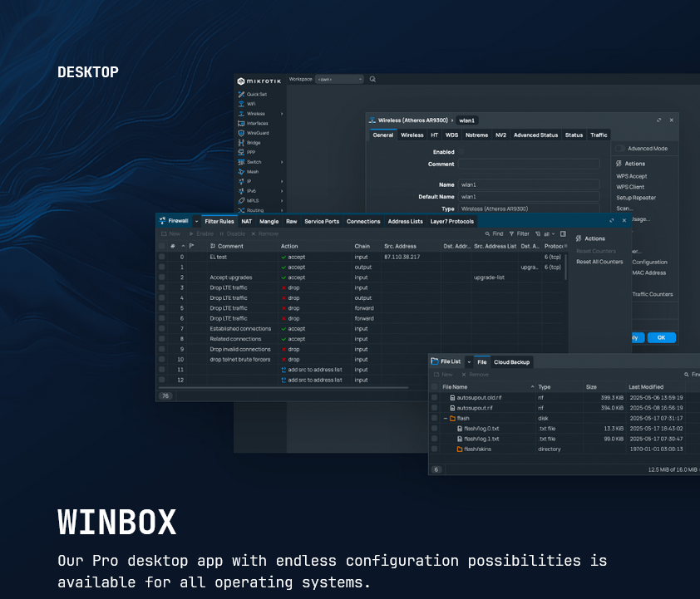The image size is (700, 599).
Task: Open Quick Set from the sidebar
Action: tap(253, 94)
